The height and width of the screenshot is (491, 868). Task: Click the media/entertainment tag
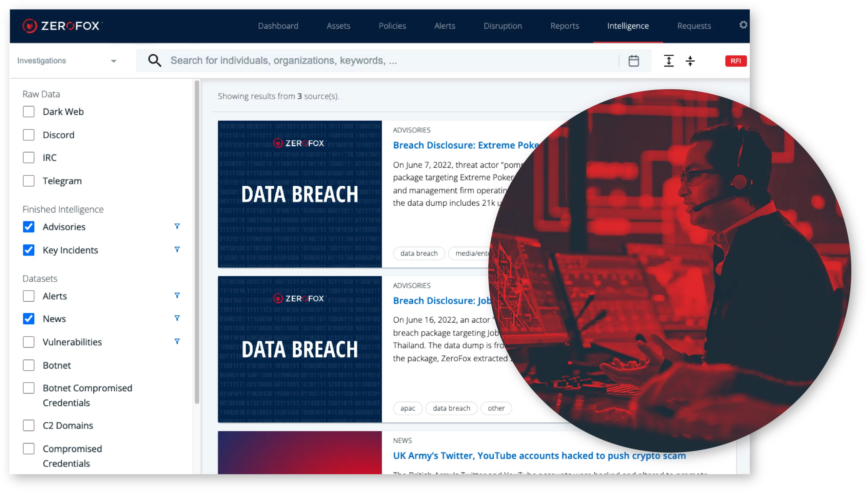tap(470, 253)
